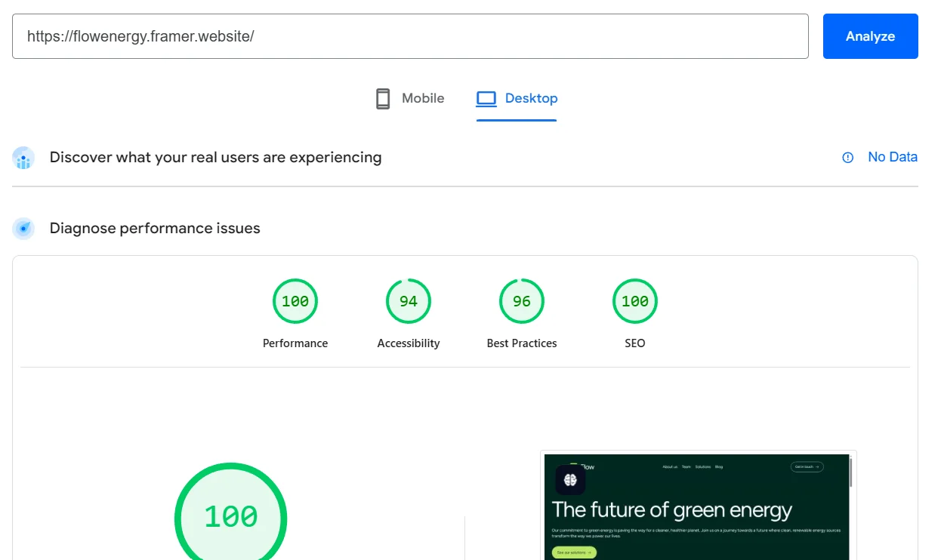Click the screenshot preview scrollbar

851,472
